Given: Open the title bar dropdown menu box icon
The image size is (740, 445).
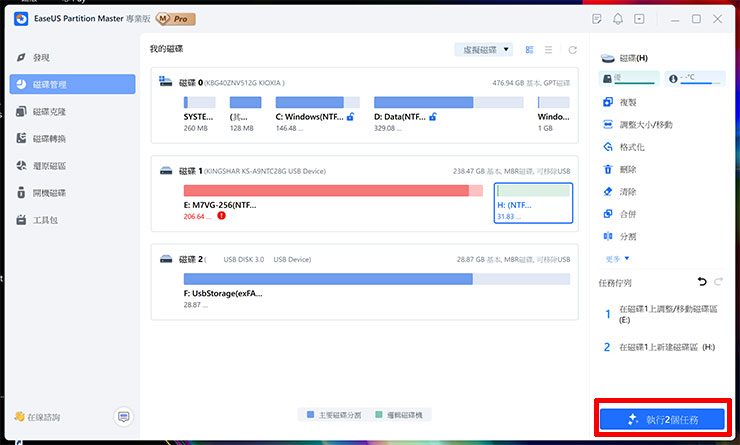Looking at the screenshot, I should point(639,19).
